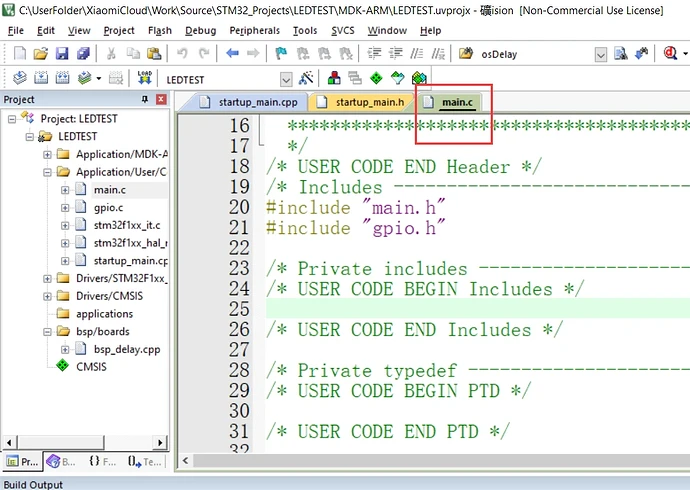The width and height of the screenshot is (690, 490).
Task: Click the Download to flash icon
Action: pyautogui.click(x=144, y=78)
